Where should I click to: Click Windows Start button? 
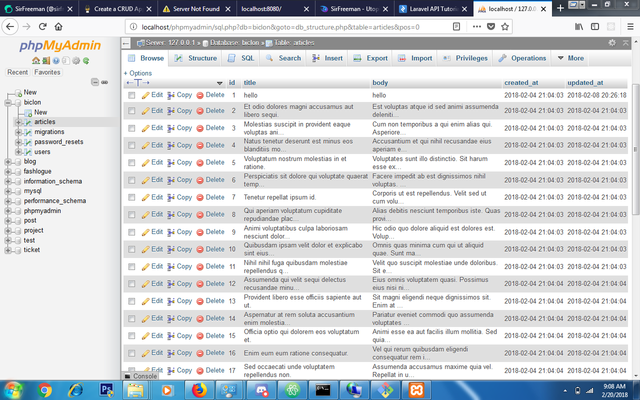pos(13,390)
